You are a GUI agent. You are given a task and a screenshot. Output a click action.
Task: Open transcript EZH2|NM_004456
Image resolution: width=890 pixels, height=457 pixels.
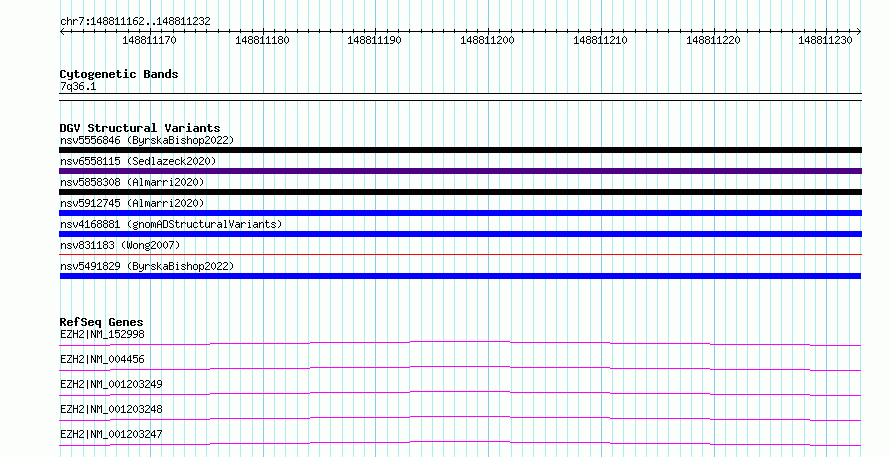(x=102, y=359)
